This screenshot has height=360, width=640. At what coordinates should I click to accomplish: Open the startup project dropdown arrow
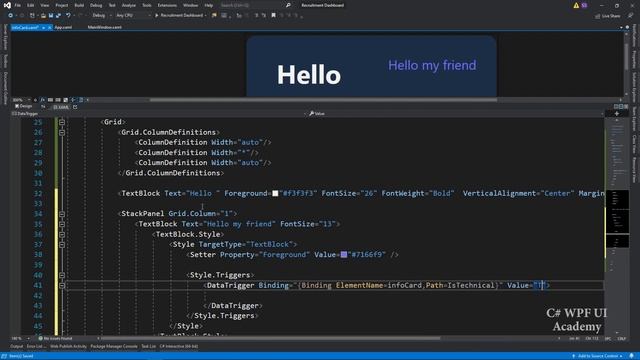tap(205, 16)
